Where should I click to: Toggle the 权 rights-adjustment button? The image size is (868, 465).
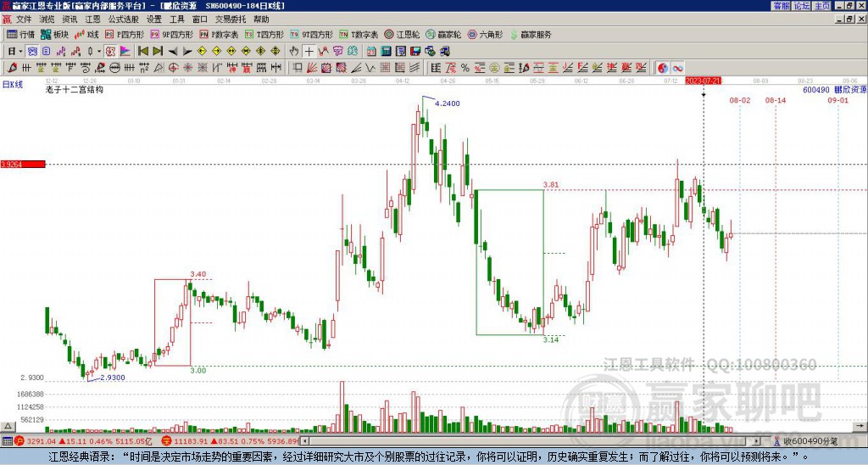point(110,51)
